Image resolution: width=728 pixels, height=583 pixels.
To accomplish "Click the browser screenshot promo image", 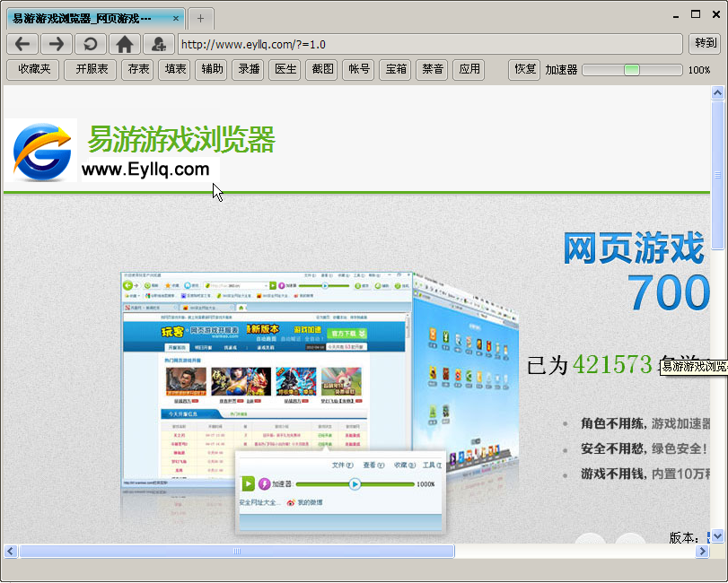I will point(320,402).
